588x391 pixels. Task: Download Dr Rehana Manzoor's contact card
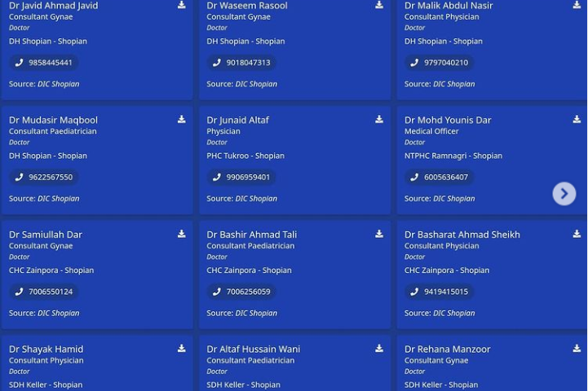click(x=577, y=349)
